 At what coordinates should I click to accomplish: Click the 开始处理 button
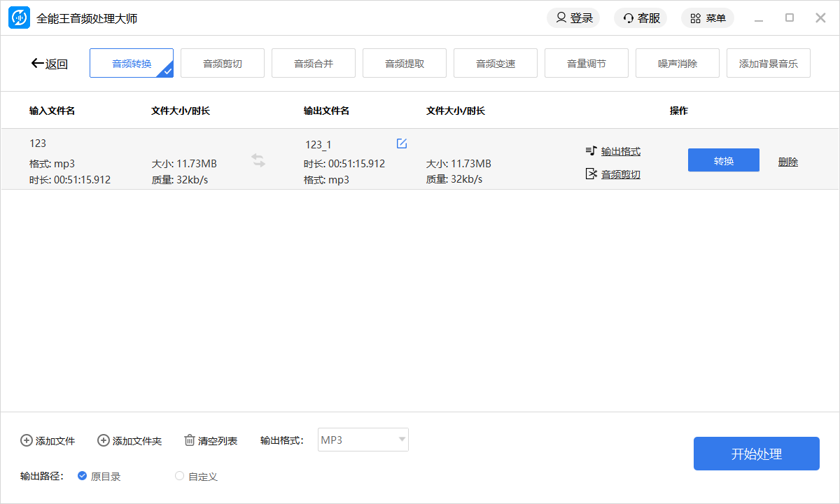pyautogui.click(x=756, y=454)
